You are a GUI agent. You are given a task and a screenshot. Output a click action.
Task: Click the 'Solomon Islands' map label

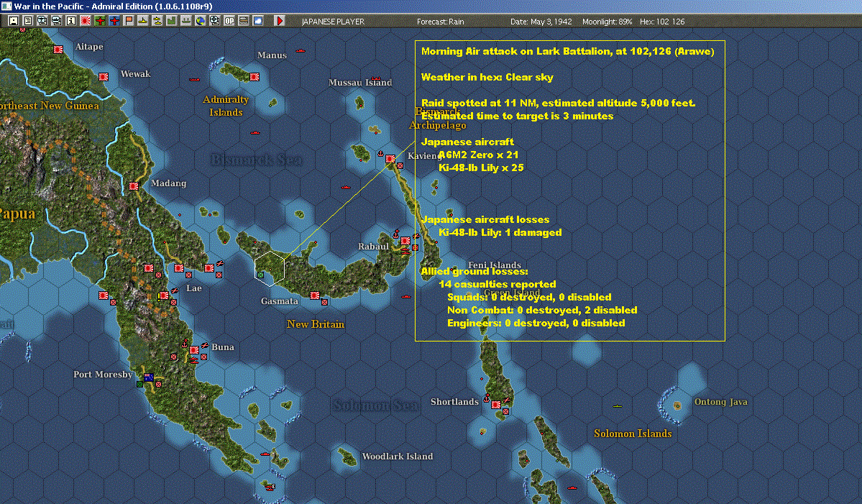633,434
